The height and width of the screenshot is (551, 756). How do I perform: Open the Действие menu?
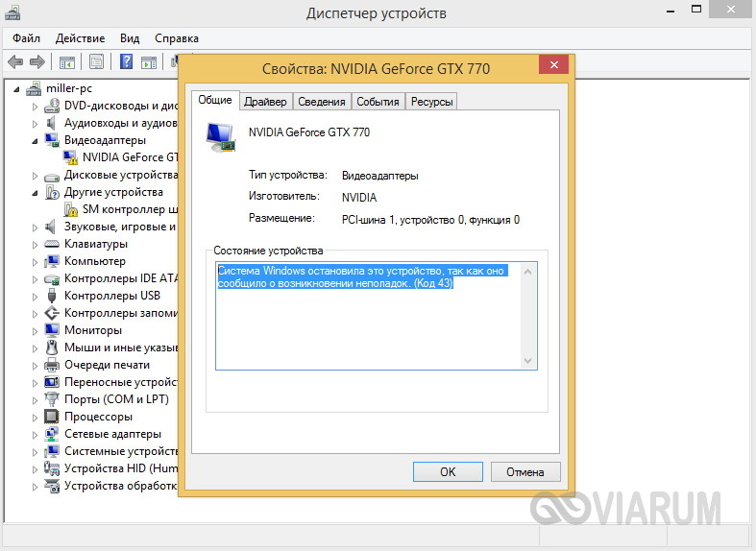(x=80, y=38)
